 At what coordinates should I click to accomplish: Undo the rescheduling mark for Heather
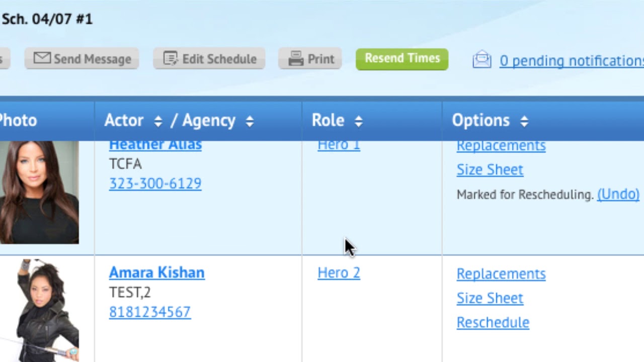(x=618, y=194)
